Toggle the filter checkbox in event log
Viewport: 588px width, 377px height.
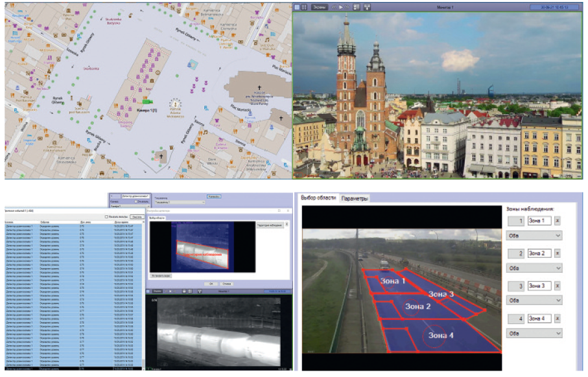click(x=107, y=217)
